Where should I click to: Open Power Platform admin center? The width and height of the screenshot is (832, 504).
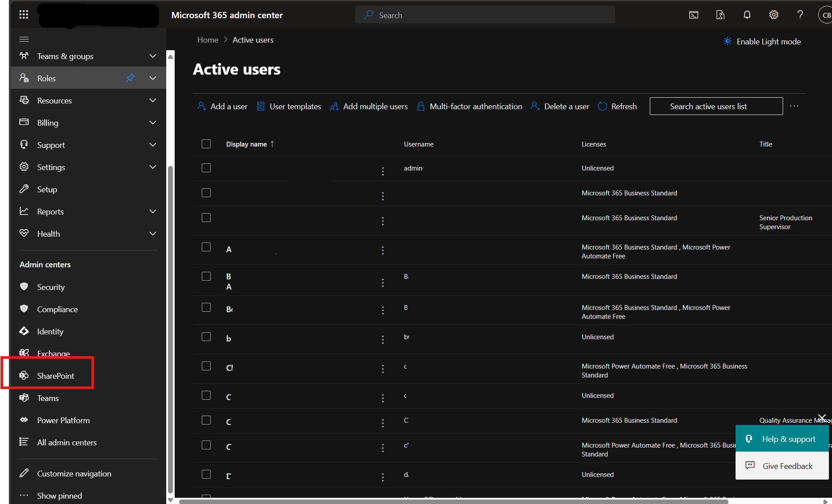point(63,420)
